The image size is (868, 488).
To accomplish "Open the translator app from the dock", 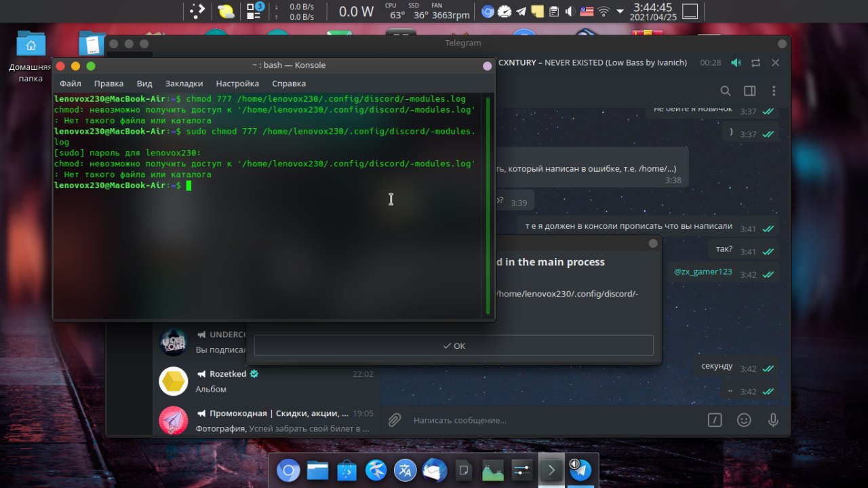I will click(406, 470).
